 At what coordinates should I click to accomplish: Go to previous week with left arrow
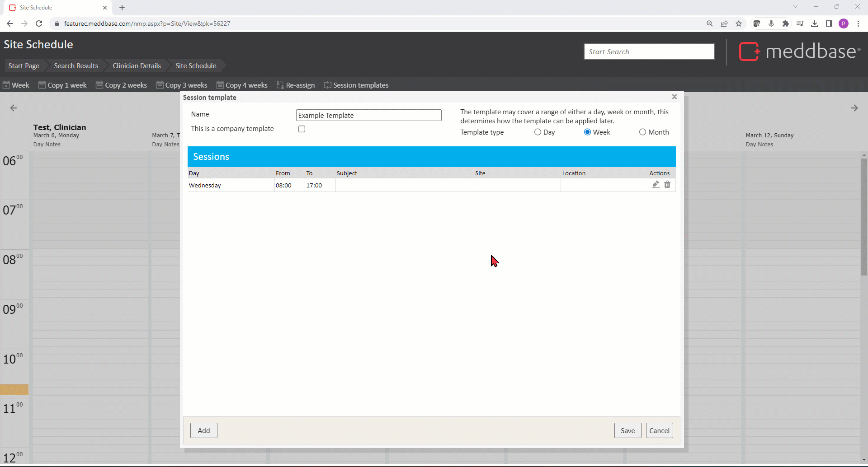click(x=14, y=108)
